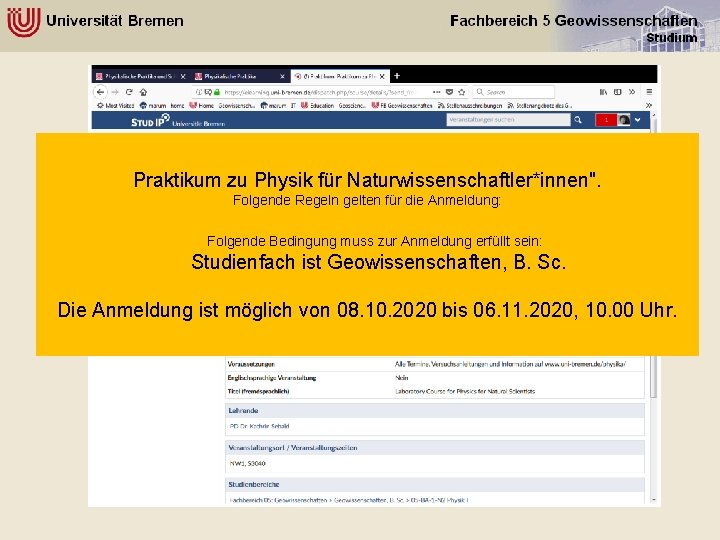Viewport: 720px width, 540px height.
Task: Go to the browser home page icon
Action: tap(143, 92)
